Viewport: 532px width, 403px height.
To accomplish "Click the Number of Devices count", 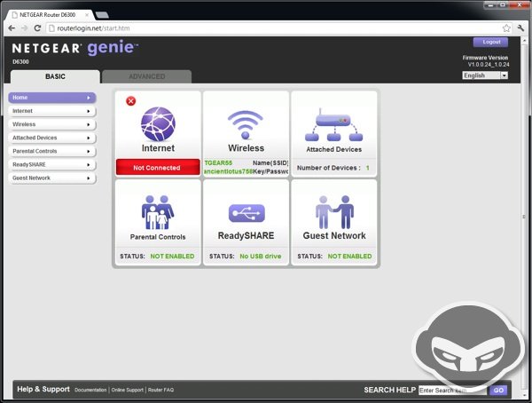I will coord(367,168).
